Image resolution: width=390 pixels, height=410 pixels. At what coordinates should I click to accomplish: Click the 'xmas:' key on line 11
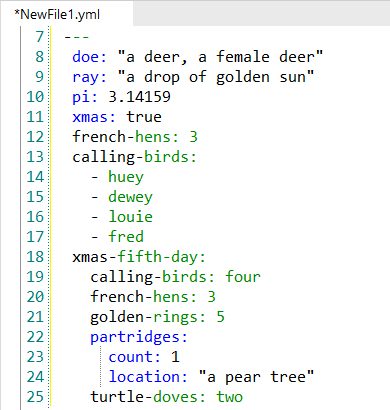click(x=94, y=117)
